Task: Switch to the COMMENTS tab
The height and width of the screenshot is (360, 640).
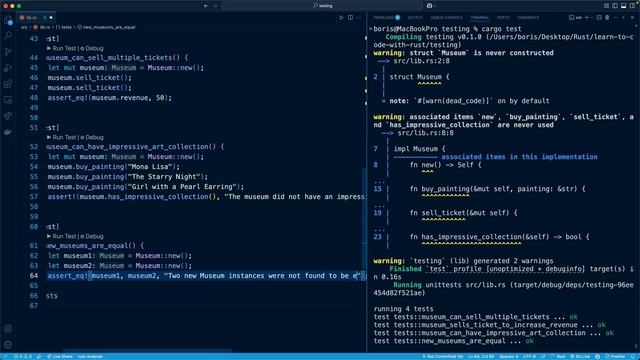Action: coord(528,18)
